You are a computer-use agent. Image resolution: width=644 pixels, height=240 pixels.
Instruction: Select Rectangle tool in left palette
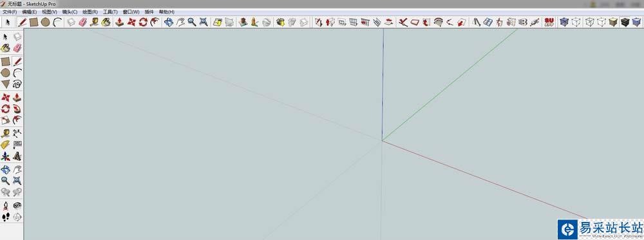click(x=5, y=62)
